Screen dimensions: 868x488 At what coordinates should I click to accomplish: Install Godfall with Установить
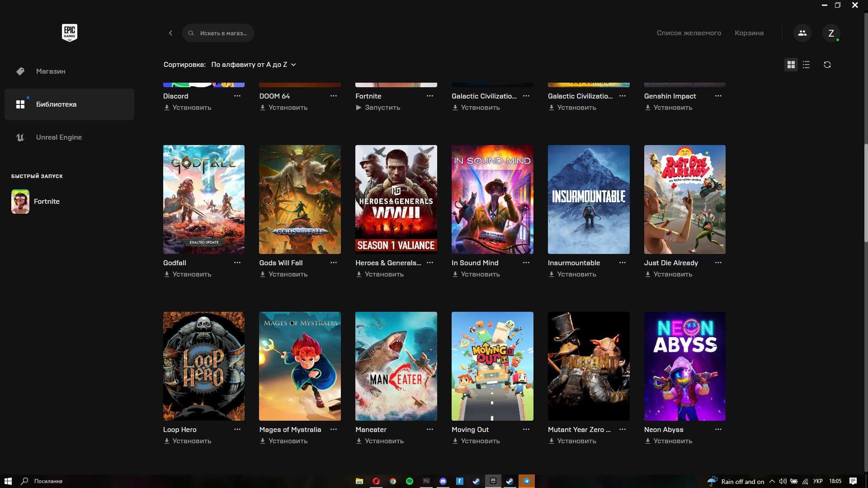[187, 274]
